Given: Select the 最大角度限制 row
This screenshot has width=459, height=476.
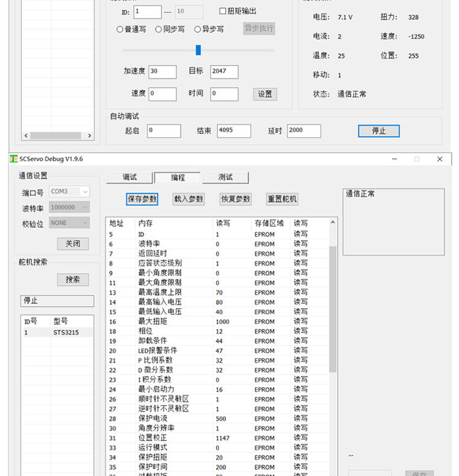Looking at the screenshot, I should [x=218, y=283].
